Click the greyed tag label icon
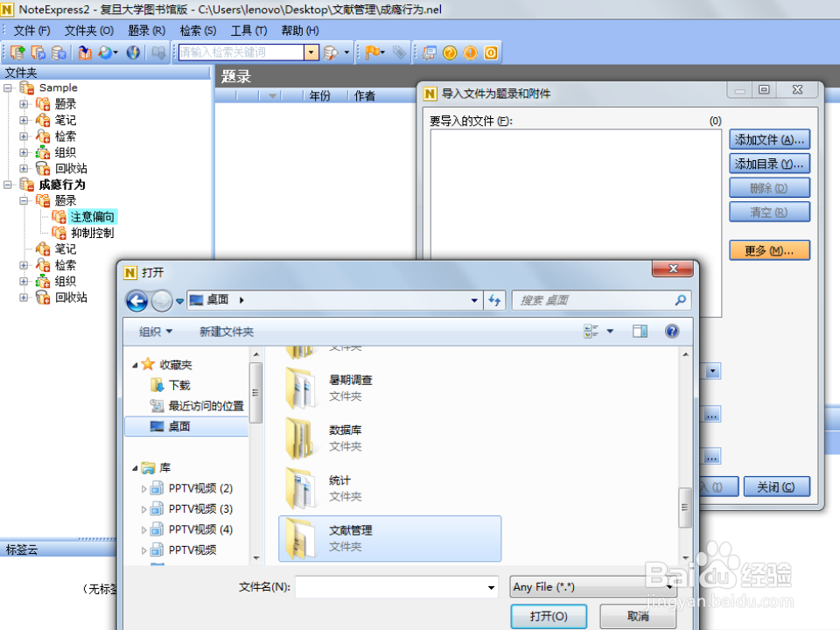Image resolution: width=840 pixels, height=630 pixels. pyautogui.click(x=399, y=52)
